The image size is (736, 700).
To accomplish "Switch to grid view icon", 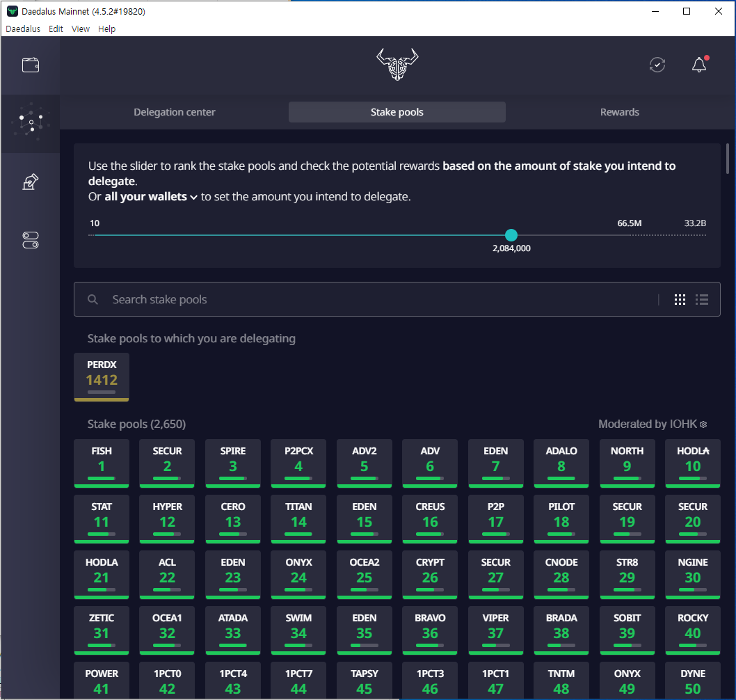I will [x=680, y=299].
